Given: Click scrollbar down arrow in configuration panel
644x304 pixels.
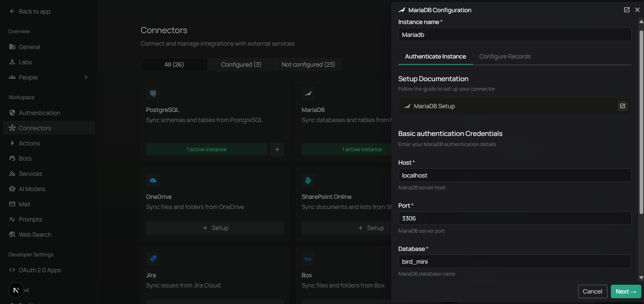Looking at the screenshot, I should (x=641, y=278).
